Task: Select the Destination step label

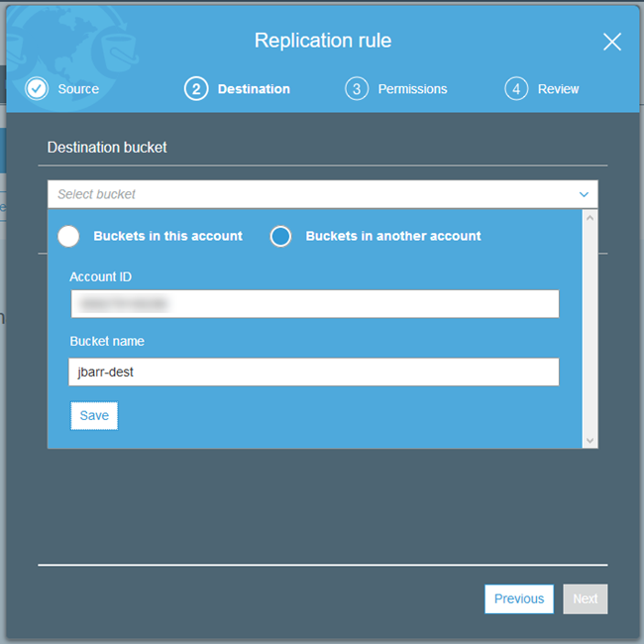Action: pos(254,89)
